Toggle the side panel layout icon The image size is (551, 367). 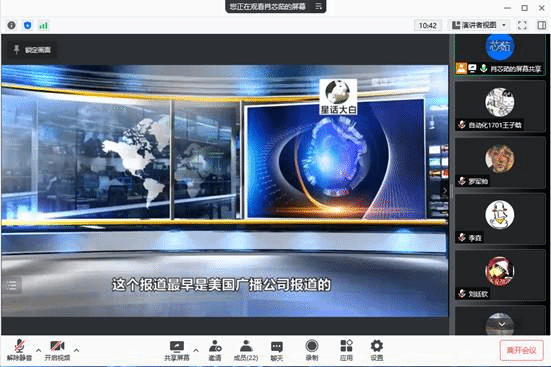click(x=542, y=25)
